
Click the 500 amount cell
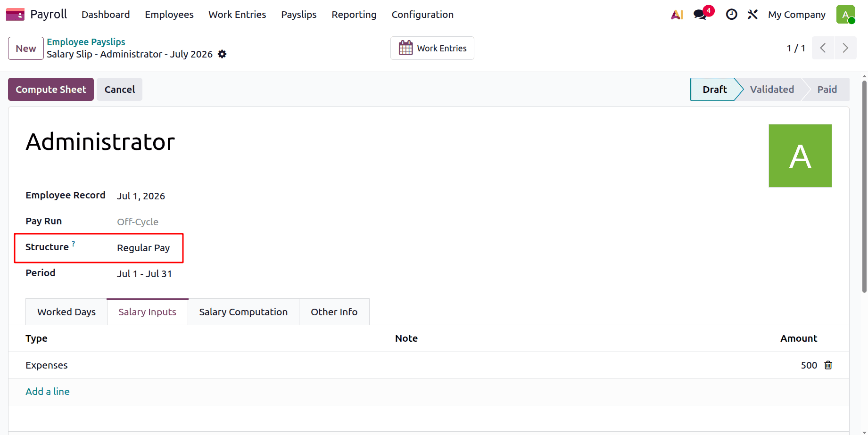[809, 365]
